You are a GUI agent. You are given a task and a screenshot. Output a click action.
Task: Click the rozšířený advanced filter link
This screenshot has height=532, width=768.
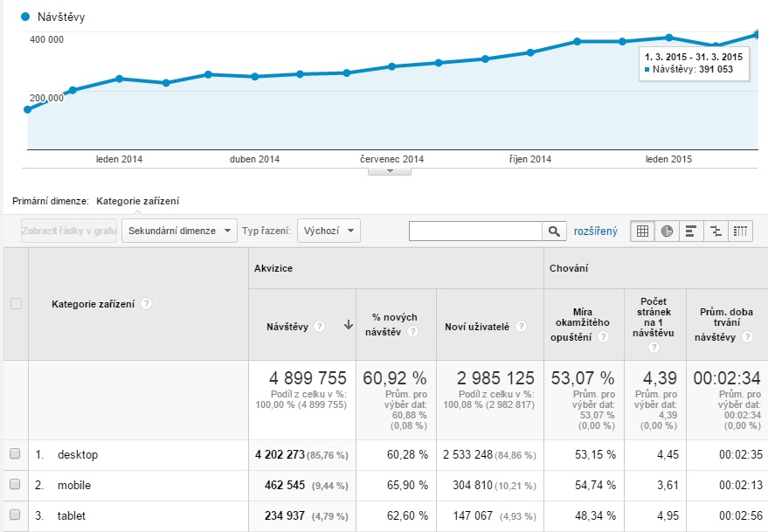click(x=595, y=231)
